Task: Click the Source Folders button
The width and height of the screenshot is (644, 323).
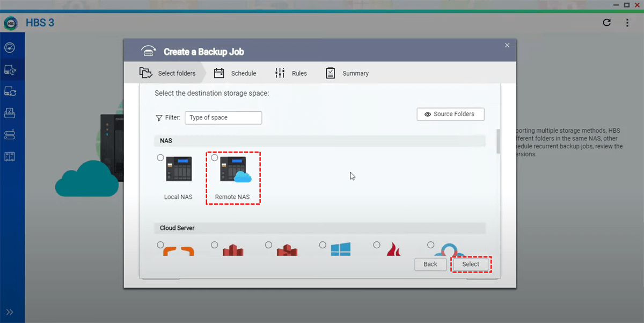Action: (x=450, y=114)
